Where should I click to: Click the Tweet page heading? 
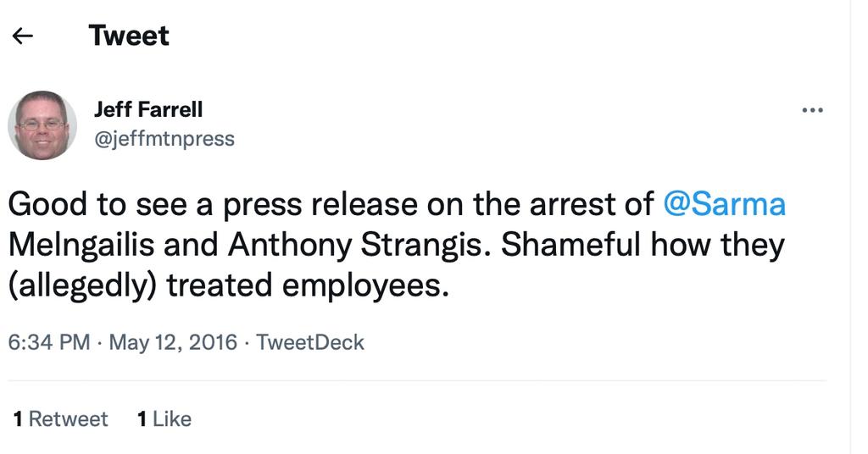(129, 36)
